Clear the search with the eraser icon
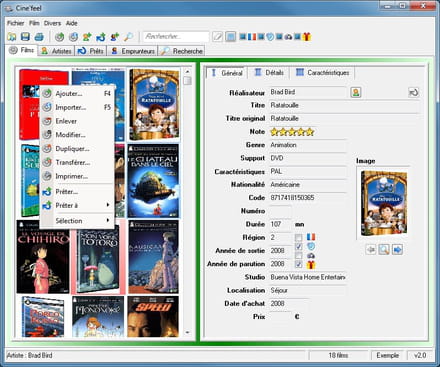 point(217,37)
